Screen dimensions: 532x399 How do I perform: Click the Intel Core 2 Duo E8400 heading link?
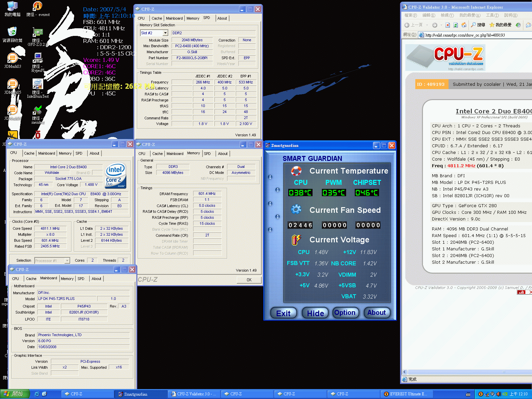click(493, 111)
